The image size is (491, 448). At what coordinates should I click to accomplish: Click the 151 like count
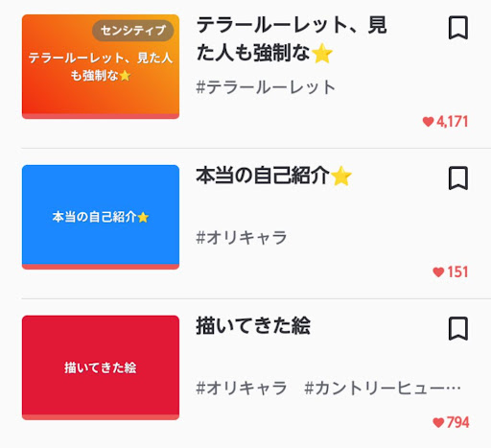457,272
